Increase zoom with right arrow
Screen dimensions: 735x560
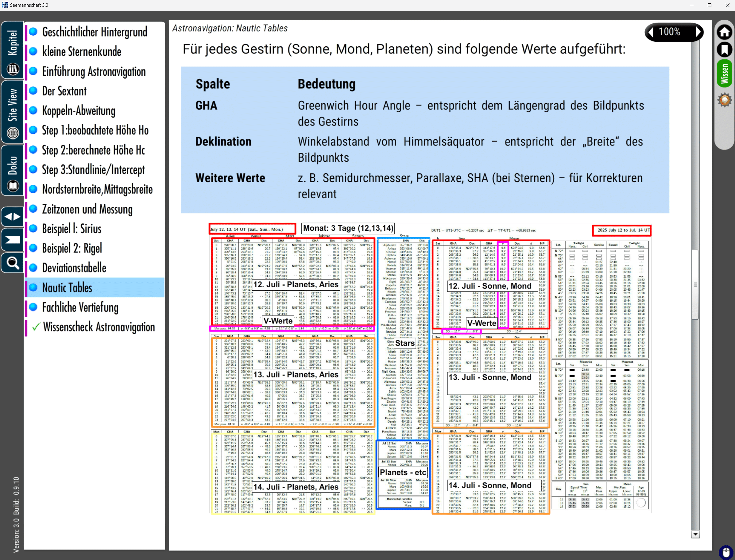tap(698, 32)
